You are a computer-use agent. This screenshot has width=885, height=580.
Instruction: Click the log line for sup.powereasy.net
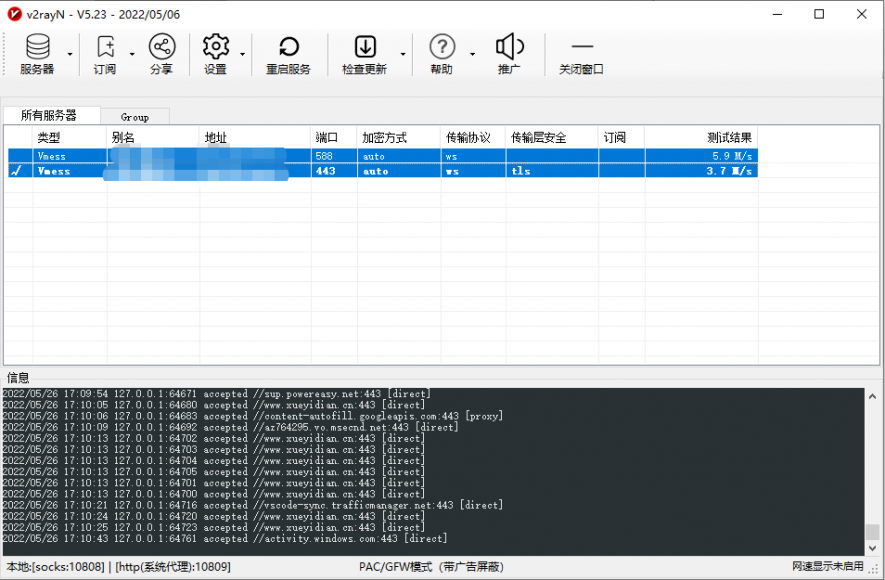[216, 393]
